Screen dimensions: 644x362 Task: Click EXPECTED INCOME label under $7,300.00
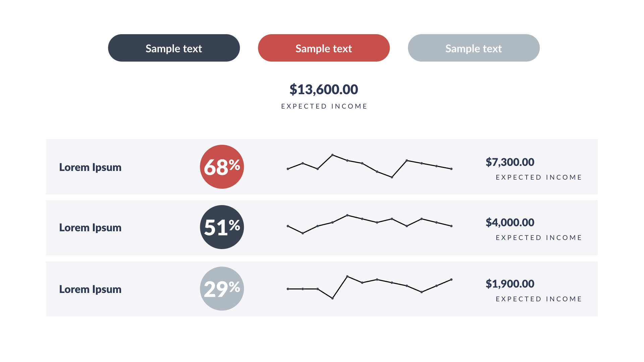pos(539,177)
